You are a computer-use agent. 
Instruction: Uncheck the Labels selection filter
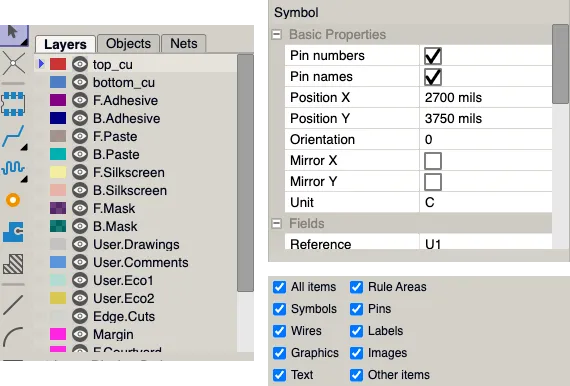[356, 331]
